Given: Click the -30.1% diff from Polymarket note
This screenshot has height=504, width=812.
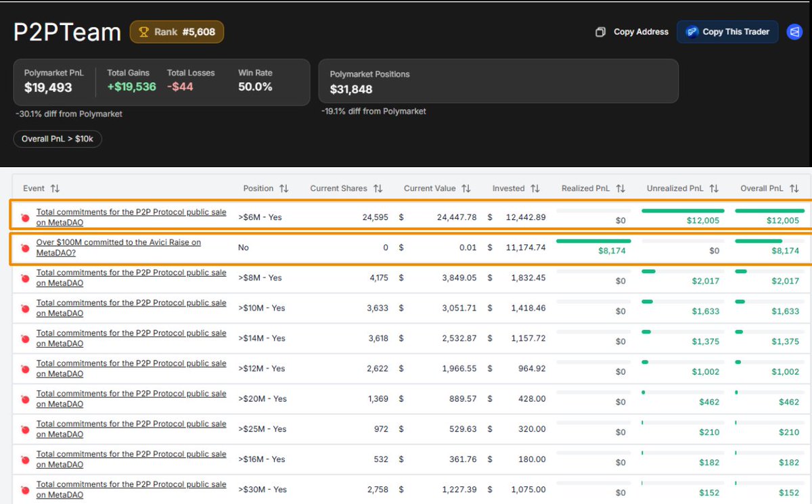Looking at the screenshot, I should (x=69, y=114).
